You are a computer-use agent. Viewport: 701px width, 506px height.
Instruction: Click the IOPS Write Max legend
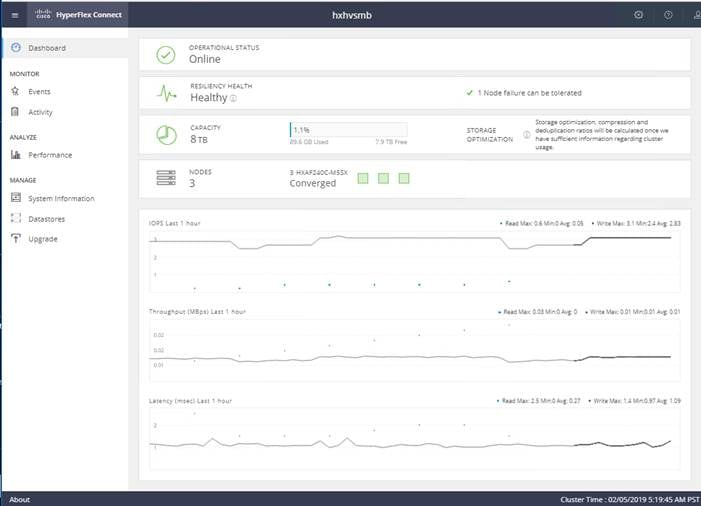pos(636,223)
